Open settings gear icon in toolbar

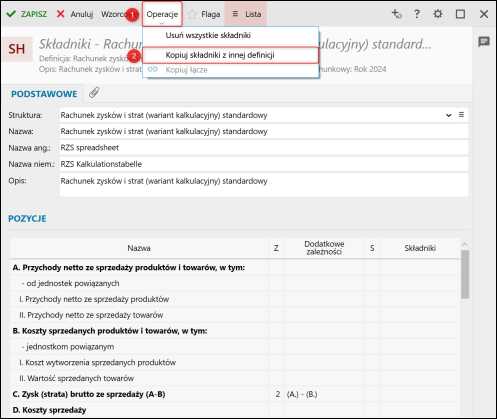click(438, 14)
